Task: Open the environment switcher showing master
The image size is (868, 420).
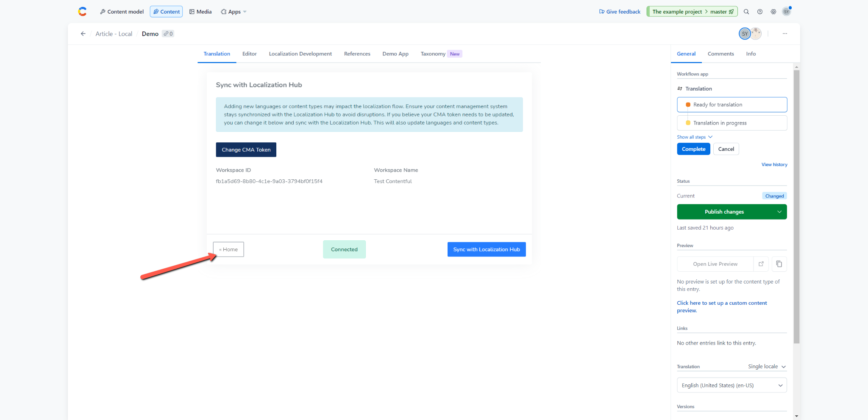Action: [x=692, y=11]
